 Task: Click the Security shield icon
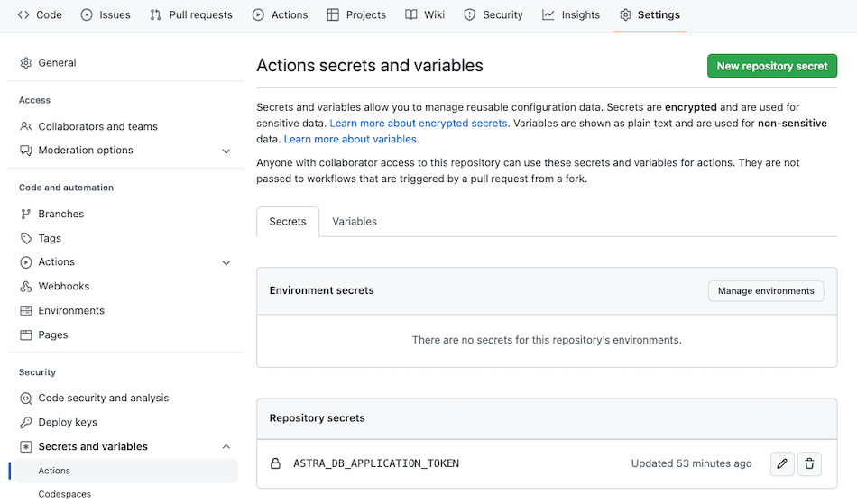click(x=469, y=14)
